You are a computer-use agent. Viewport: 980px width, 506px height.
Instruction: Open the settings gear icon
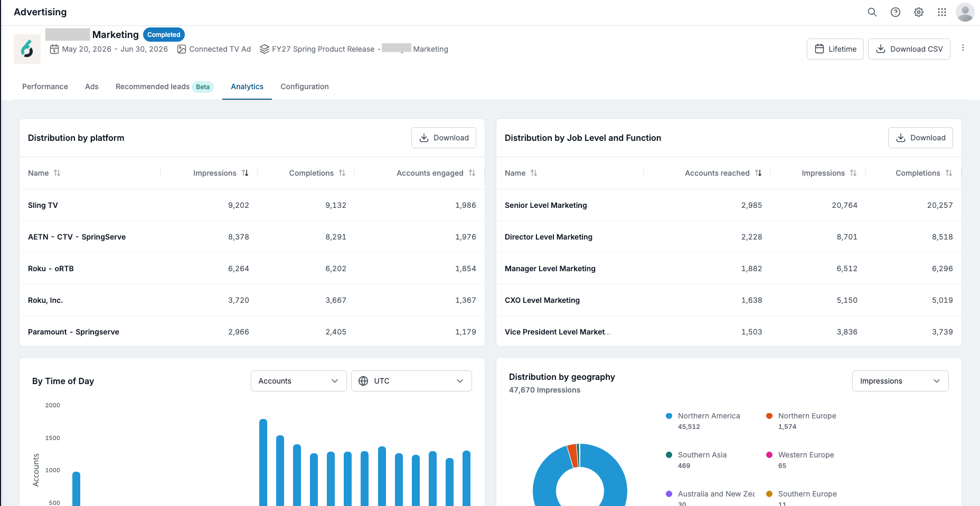coord(919,12)
